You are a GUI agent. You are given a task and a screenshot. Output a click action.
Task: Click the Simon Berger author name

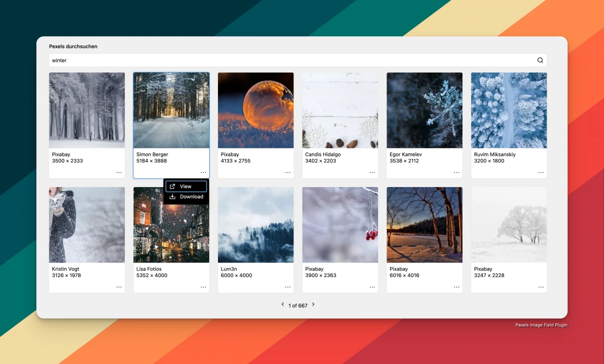152,154
